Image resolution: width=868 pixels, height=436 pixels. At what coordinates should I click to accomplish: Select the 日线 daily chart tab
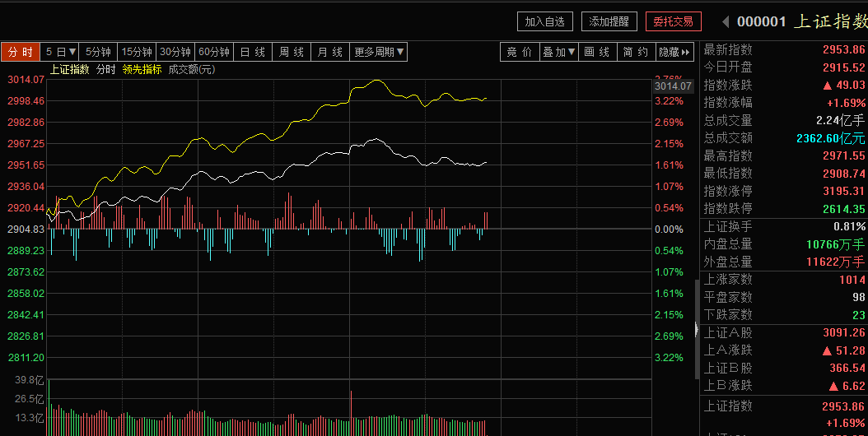coord(253,52)
